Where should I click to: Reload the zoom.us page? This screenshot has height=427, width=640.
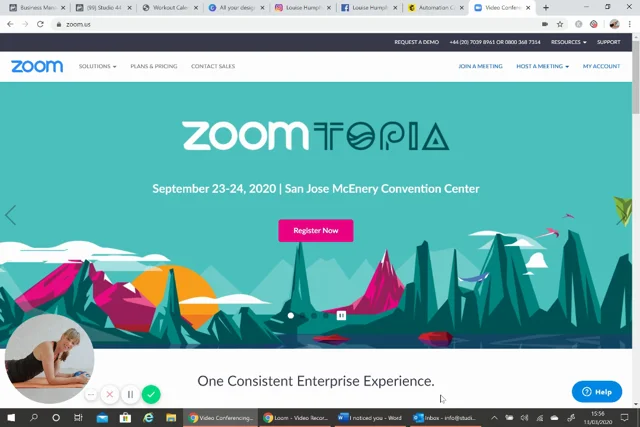point(40,24)
